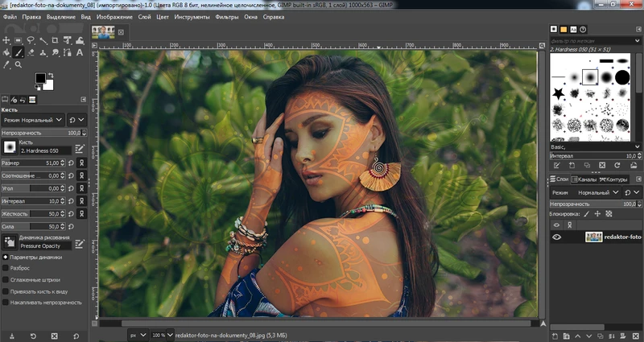Hide the redaktor-foto layer via eye icon
The image size is (644, 342).
[x=556, y=237]
